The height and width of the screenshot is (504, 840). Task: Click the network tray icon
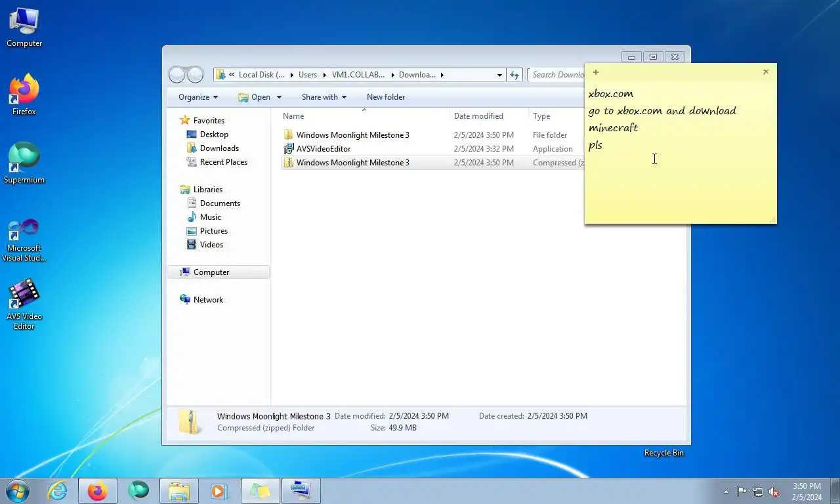[758, 492]
